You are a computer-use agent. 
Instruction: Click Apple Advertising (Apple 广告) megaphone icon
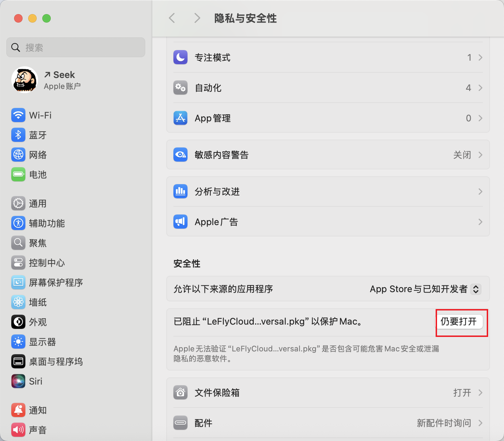coord(180,222)
